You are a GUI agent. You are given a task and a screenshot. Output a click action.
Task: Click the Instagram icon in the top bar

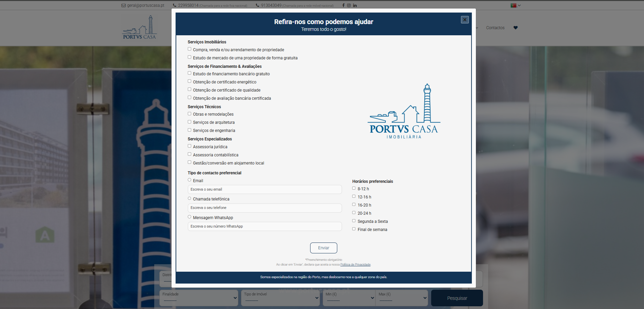pos(349,5)
